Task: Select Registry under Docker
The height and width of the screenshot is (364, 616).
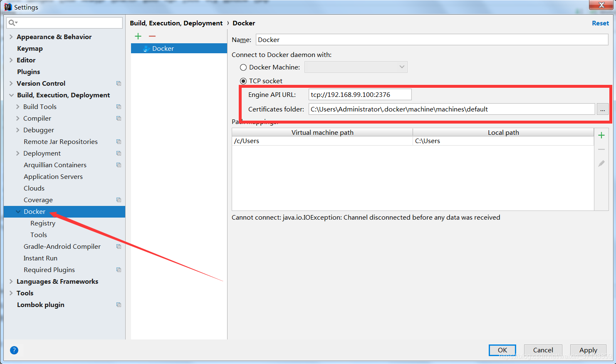Action: (43, 223)
